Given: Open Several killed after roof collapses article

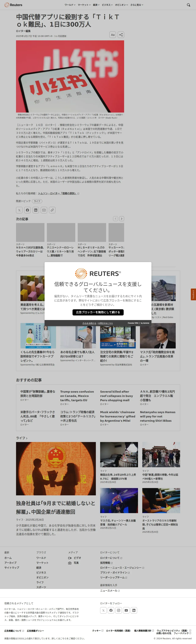Looking at the screenshot, I should click(116, 396).
